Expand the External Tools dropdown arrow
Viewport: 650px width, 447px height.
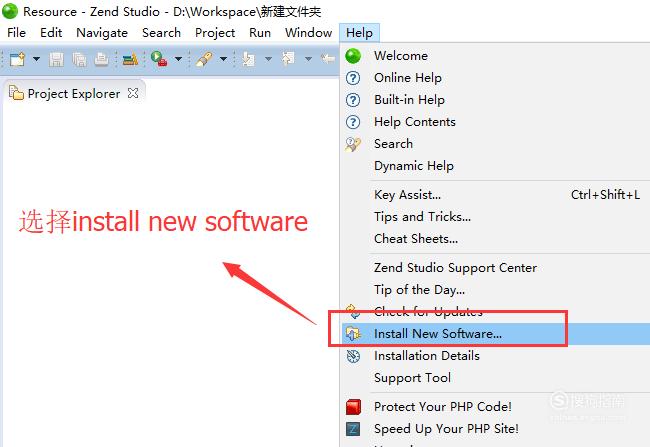178,59
